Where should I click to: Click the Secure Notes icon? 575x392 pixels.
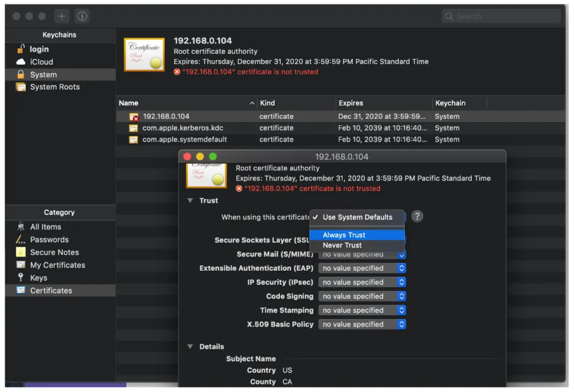pyautogui.click(x=21, y=252)
